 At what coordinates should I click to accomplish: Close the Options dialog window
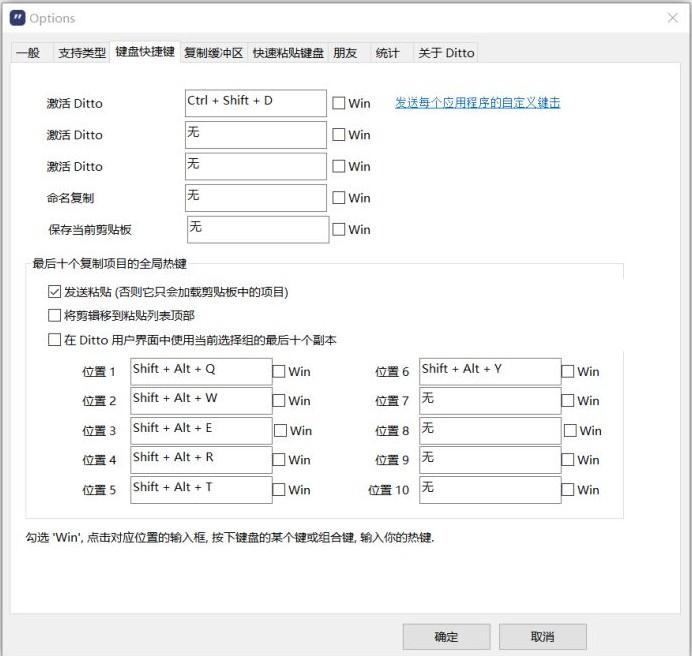pyautogui.click(x=673, y=18)
